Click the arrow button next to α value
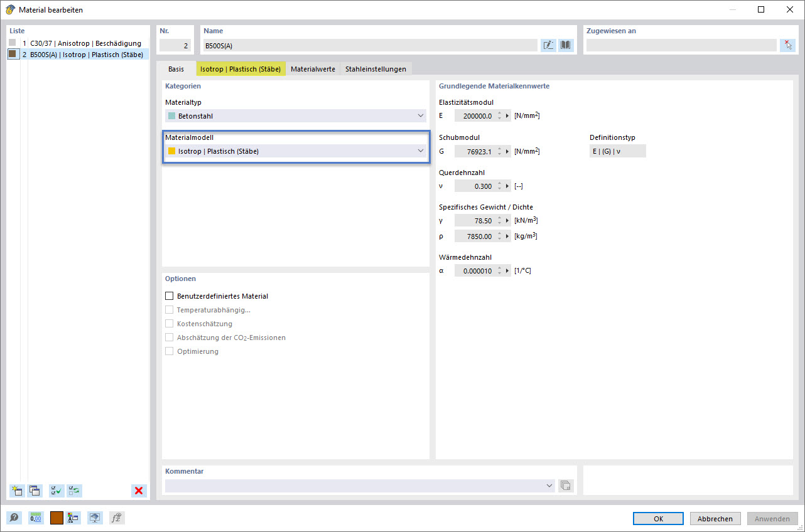The image size is (805, 532). (507, 271)
